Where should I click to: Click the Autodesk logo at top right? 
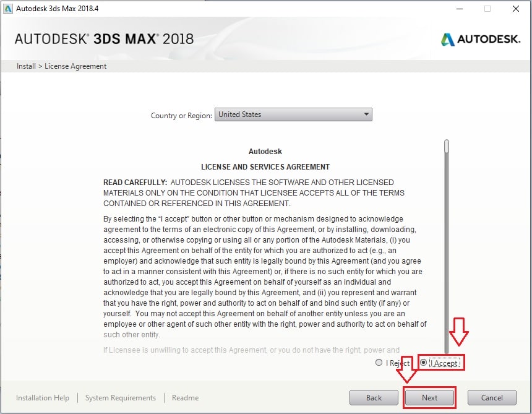[481, 40]
